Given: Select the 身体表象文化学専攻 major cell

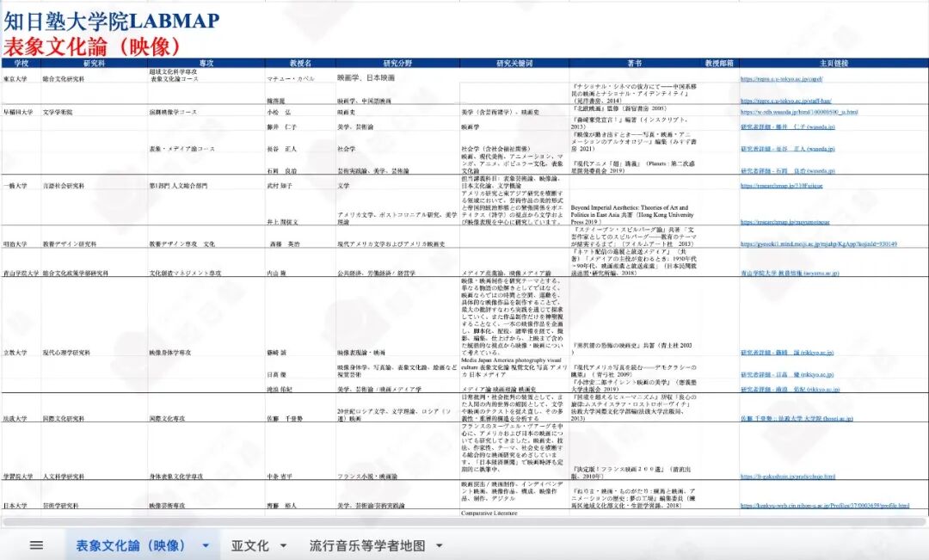Looking at the screenshot, I should pyautogui.click(x=176, y=477).
